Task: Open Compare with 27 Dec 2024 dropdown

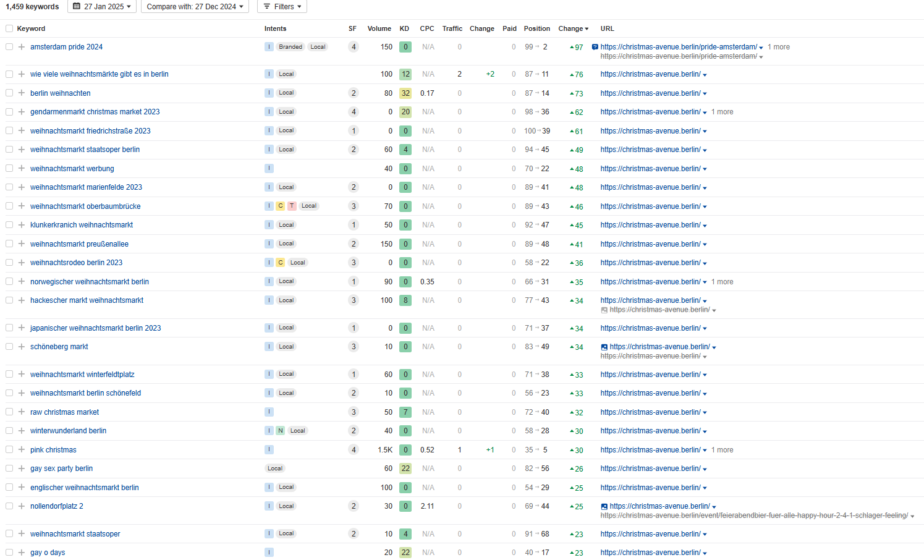Action: tap(195, 6)
